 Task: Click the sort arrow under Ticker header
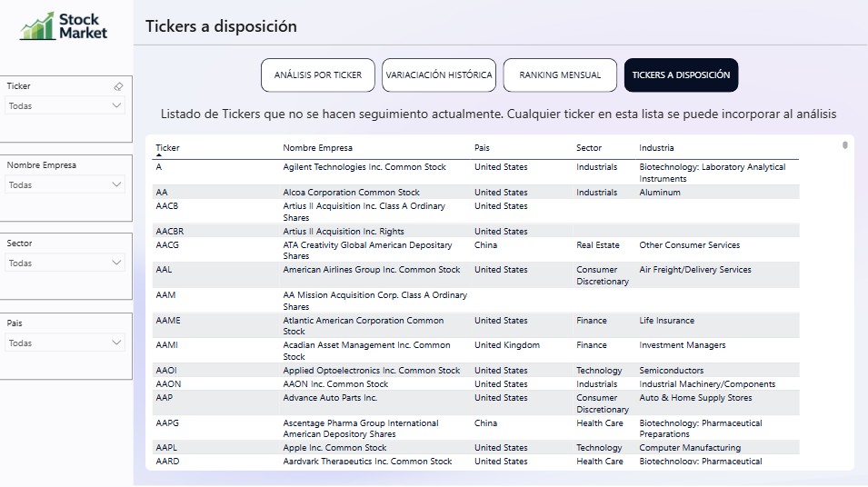(160, 155)
